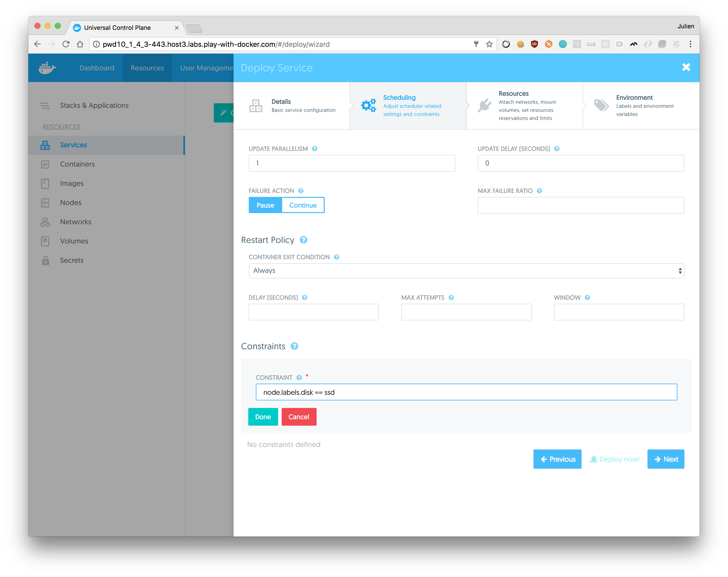The image size is (728, 577).
Task: Cancel the constraint entry
Action: (x=299, y=417)
